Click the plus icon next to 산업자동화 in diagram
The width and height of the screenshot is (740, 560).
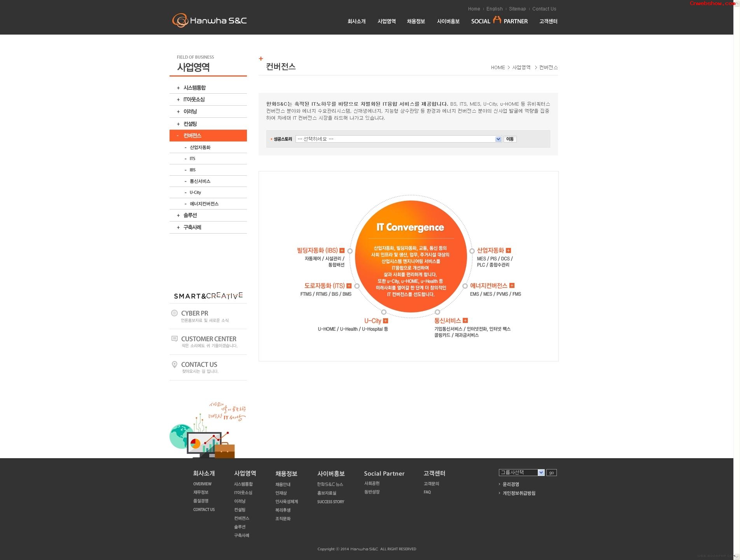508,251
